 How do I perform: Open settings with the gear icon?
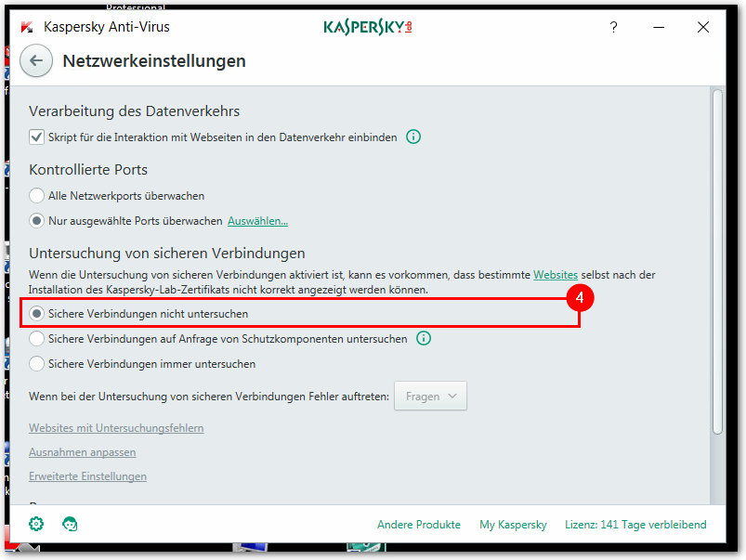(x=36, y=524)
